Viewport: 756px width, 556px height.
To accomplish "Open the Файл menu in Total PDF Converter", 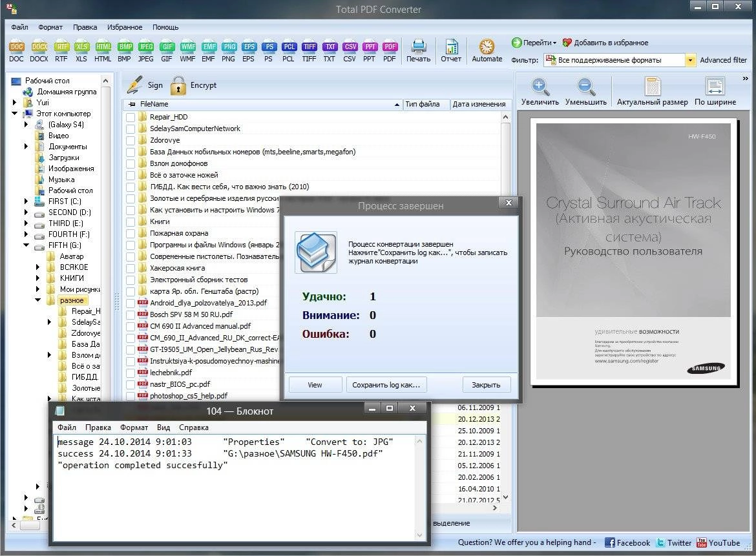I will (x=19, y=27).
